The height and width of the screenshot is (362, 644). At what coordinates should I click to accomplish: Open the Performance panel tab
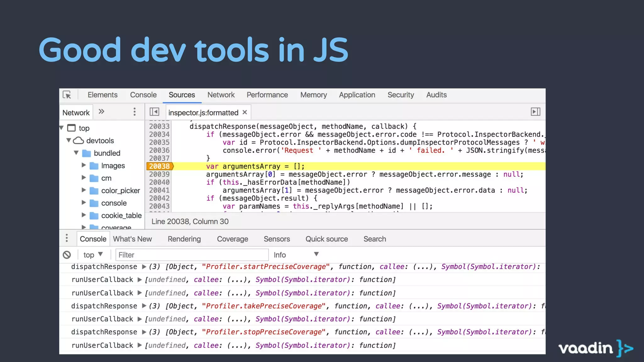(267, 95)
